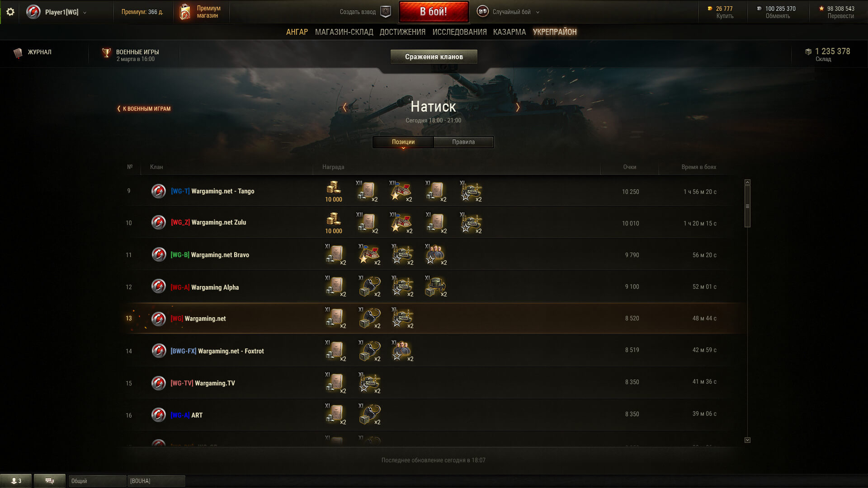Open the chat channels icon
Viewport: 868px width, 488px height.
50,481
